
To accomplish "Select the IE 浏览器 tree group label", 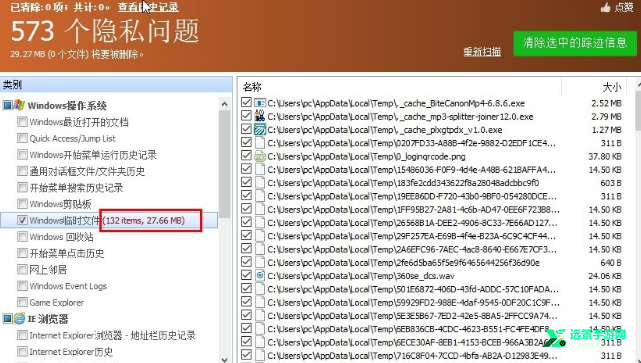I will click(x=48, y=318).
